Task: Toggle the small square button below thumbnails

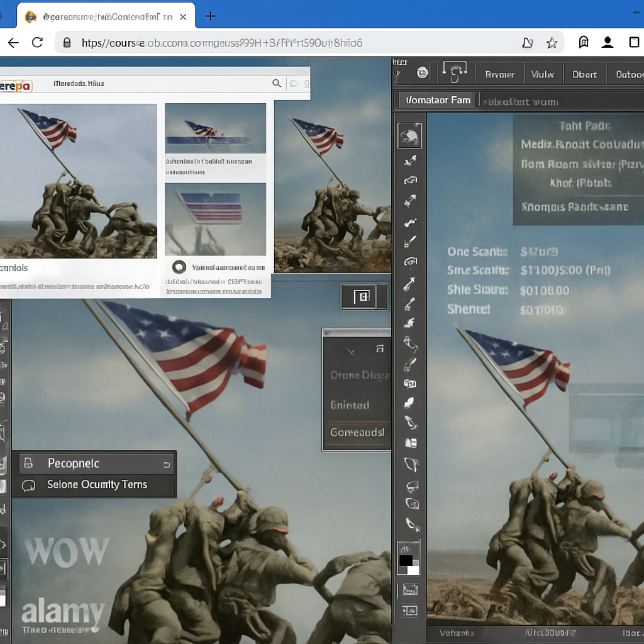Action: (363, 297)
